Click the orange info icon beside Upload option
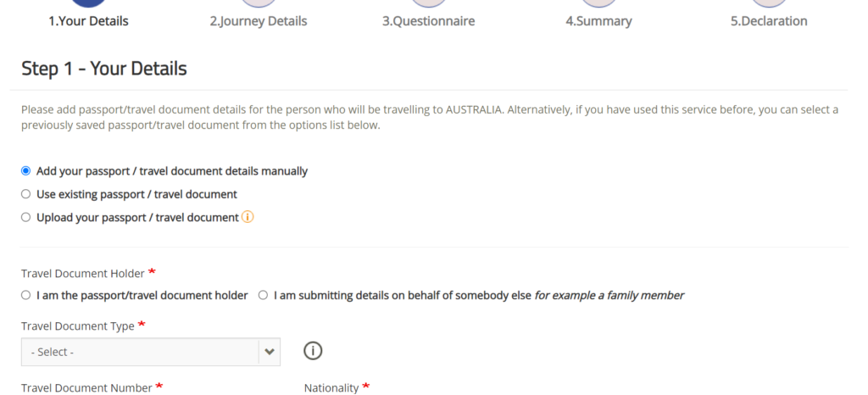Image resolution: width=868 pixels, height=395 pixels. click(x=248, y=217)
